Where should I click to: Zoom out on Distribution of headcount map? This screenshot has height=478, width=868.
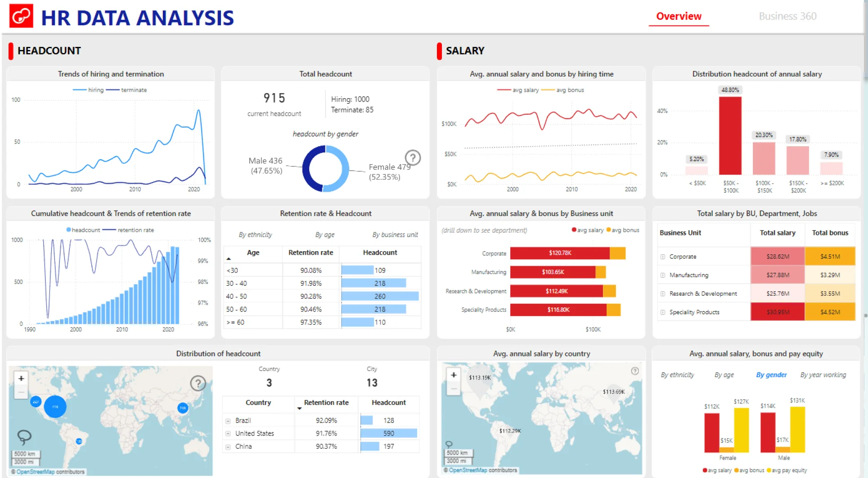21,392
